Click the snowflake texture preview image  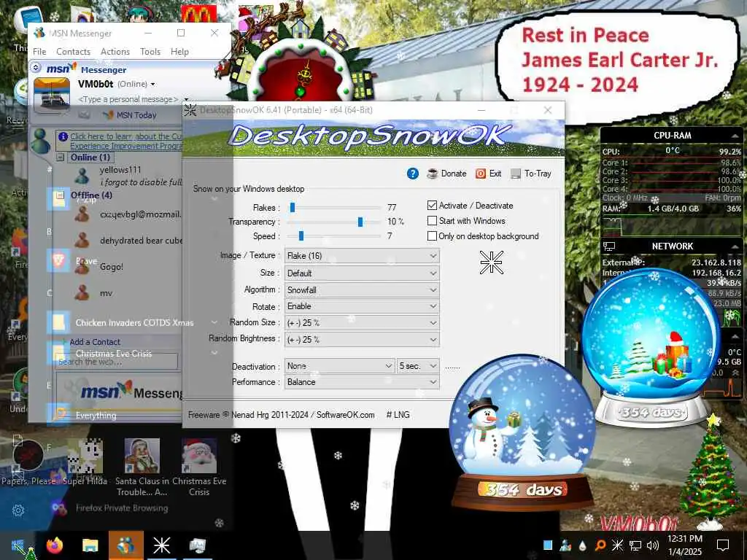491,262
